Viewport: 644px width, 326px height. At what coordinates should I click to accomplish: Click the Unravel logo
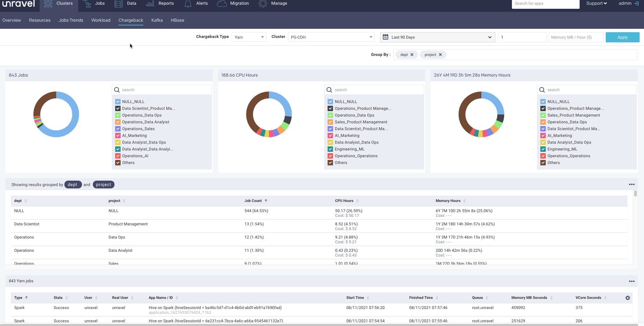coord(19,4)
